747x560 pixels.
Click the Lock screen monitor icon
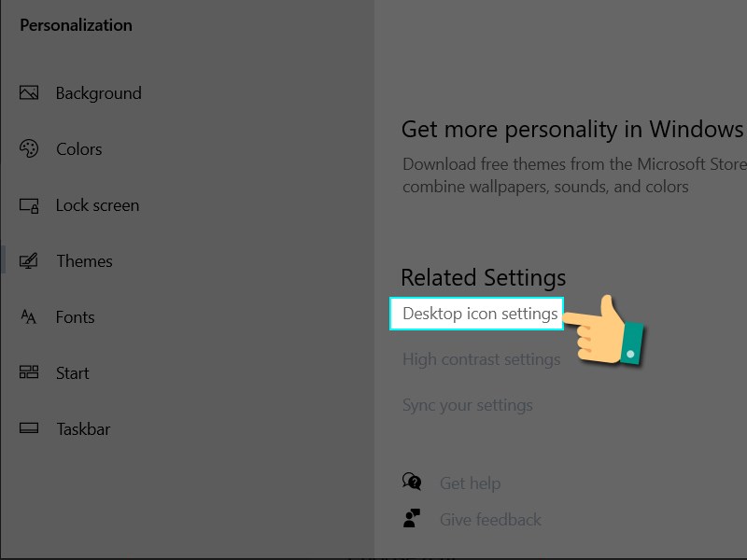point(29,205)
